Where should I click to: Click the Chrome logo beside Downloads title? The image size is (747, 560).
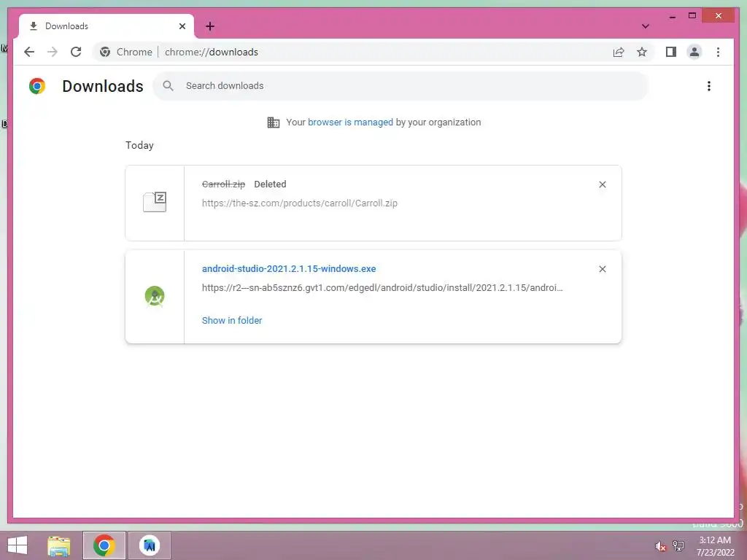37,86
